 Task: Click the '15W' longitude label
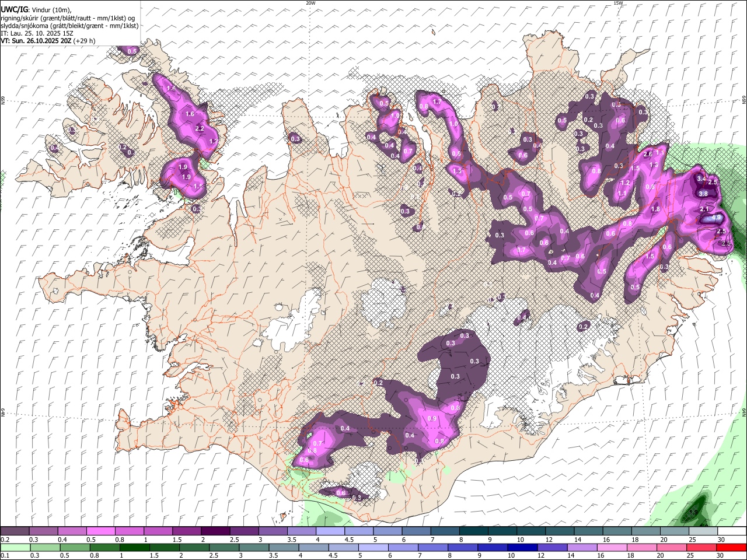coord(618,3)
